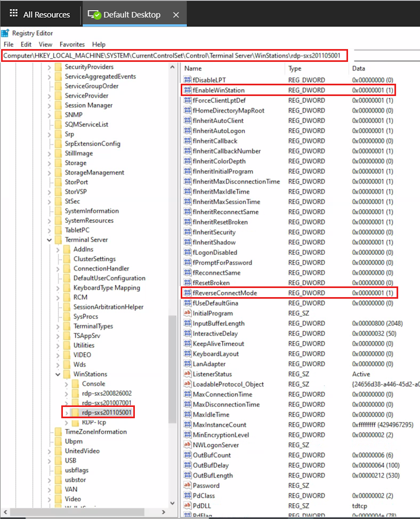The height and width of the screenshot is (519, 420).
Task: Click the Registry Editor title icon
Action: click(x=5, y=33)
